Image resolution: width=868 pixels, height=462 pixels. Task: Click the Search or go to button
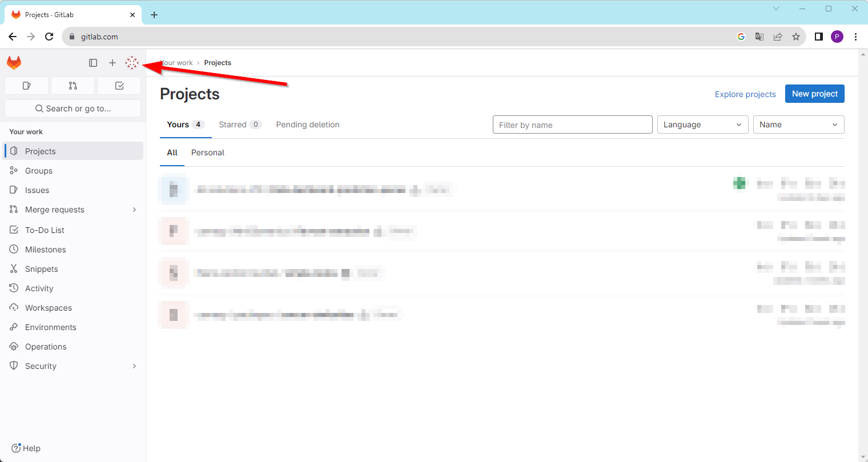pos(73,109)
